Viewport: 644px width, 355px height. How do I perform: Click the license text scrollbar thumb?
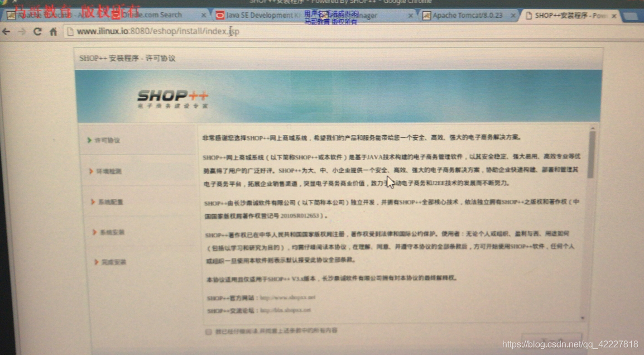coord(592,155)
